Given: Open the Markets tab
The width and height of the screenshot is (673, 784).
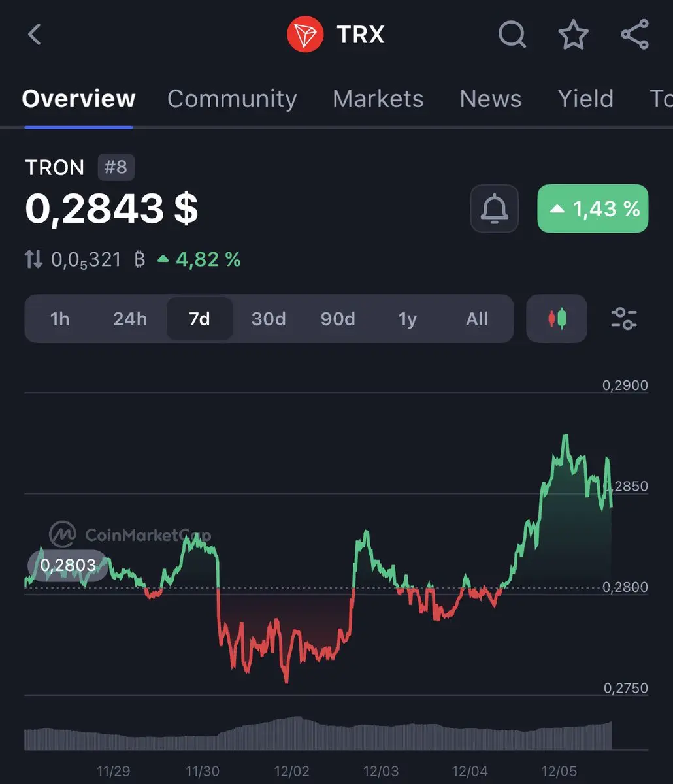Looking at the screenshot, I should (x=378, y=99).
